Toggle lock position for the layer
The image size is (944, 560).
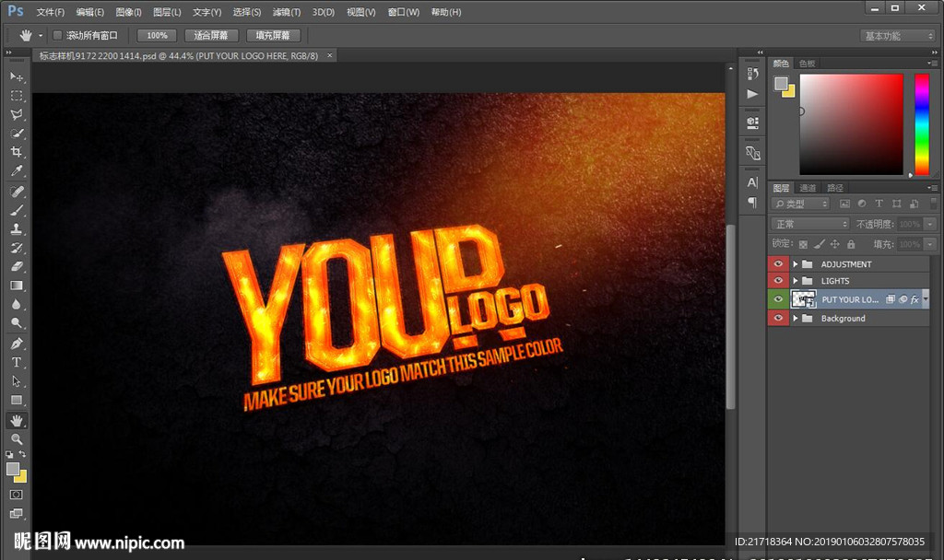click(x=834, y=244)
